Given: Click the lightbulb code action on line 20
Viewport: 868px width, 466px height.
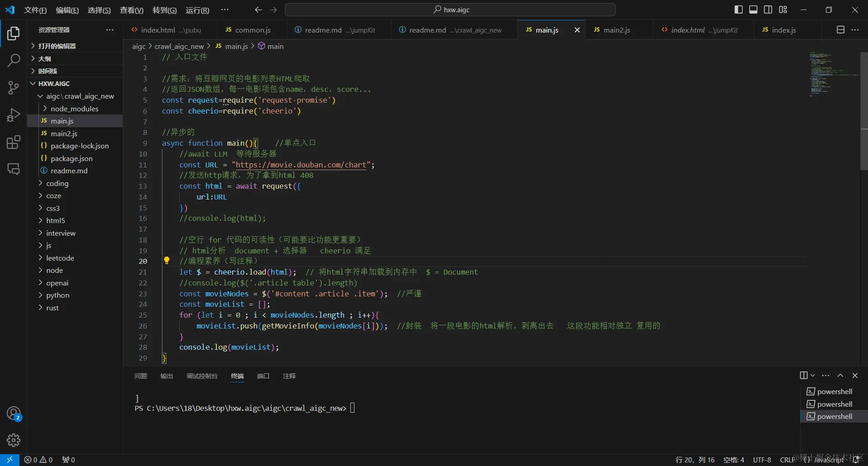Looking at the screenshot, I should 166,261.
